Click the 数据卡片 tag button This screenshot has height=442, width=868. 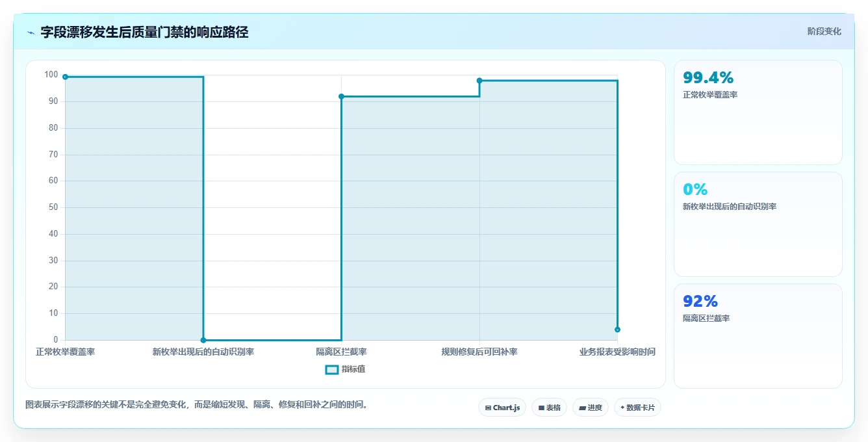[637, 408]
